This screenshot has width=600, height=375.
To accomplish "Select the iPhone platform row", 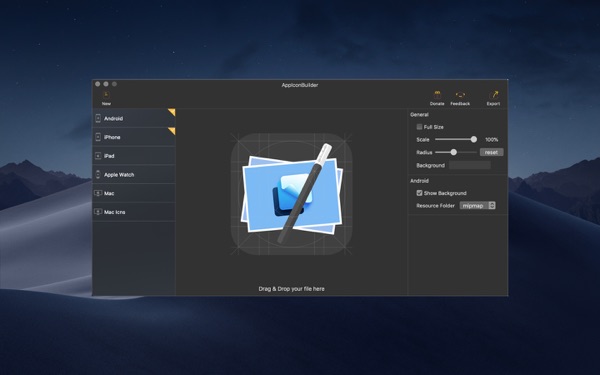I will pyautogui.click(x=134, y=137).
